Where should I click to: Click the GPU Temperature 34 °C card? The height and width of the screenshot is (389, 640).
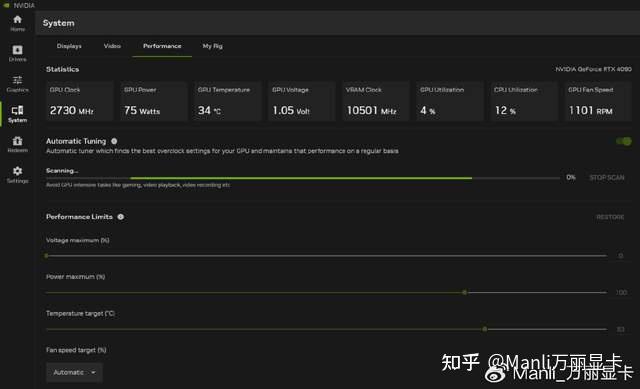(x=228, y=101)
